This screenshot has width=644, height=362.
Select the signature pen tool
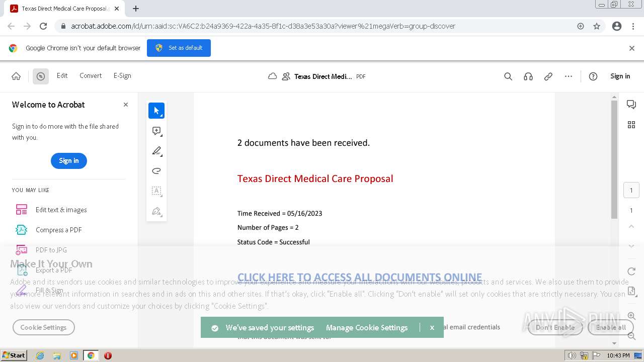coord(156,211)
